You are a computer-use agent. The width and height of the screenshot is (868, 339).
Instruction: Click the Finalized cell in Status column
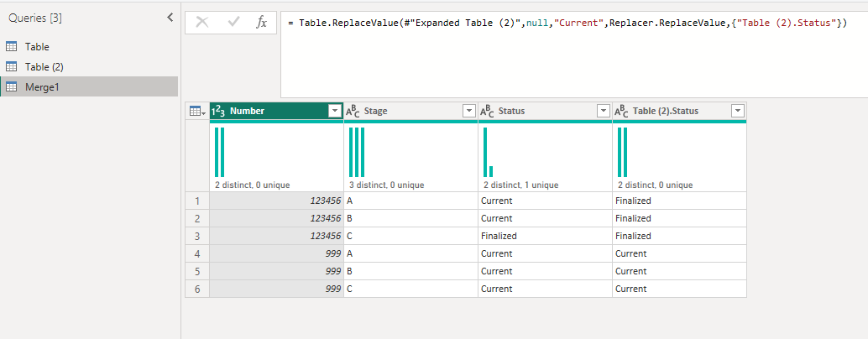pos(545,236)
